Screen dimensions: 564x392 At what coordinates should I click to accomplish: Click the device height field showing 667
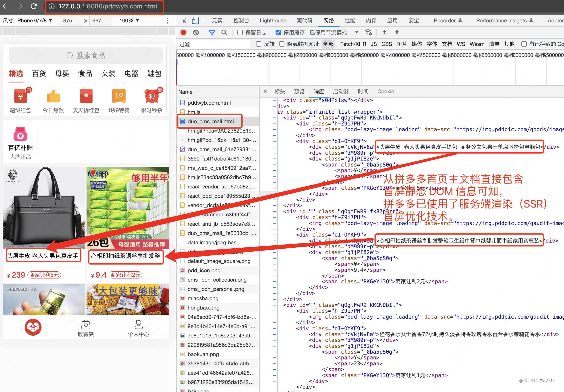tap(100, 21)
